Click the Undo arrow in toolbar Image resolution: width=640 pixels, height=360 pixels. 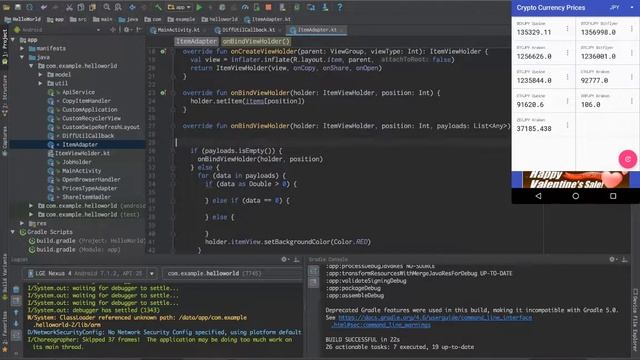(x=44, y=7)
